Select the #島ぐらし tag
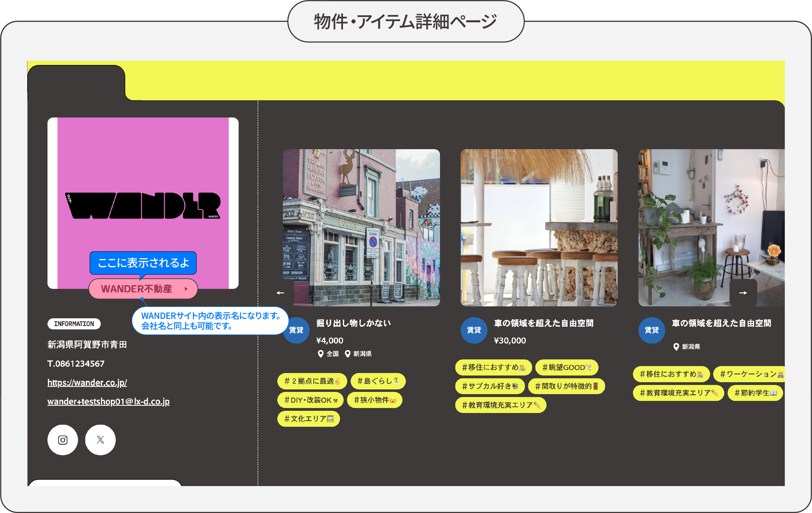 378,381
